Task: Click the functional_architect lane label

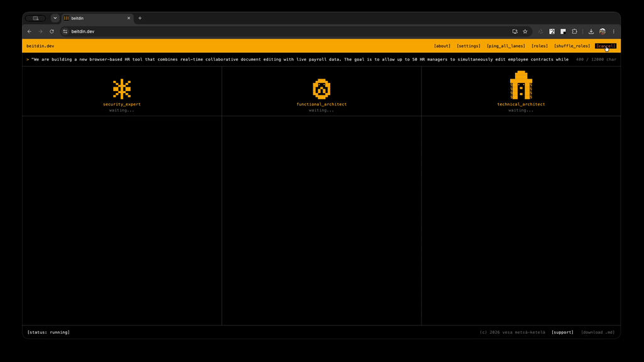Action: 321,104
